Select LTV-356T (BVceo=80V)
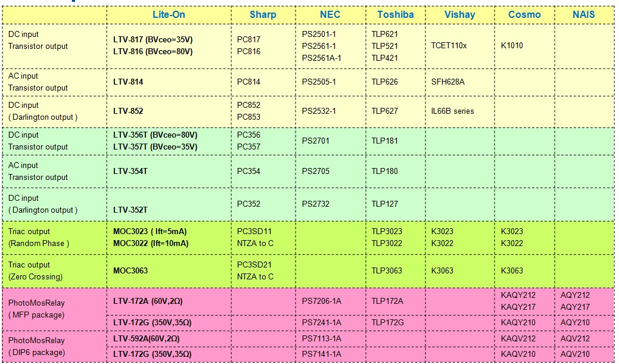The image size is (619, 364). tap(155, 135)
